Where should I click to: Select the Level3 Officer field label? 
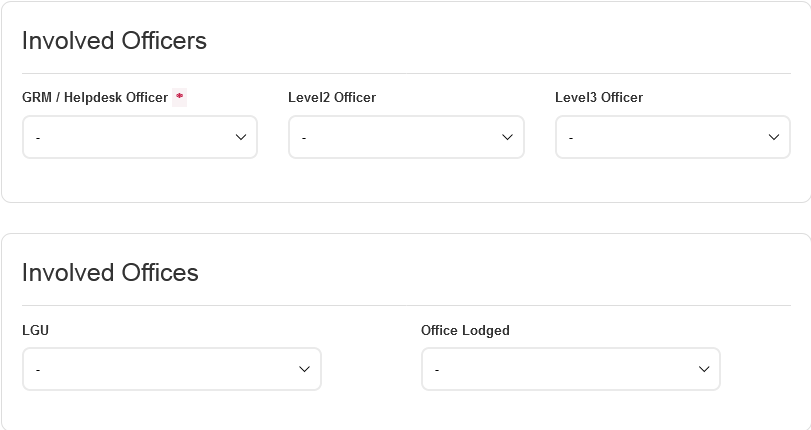(599, 97)
